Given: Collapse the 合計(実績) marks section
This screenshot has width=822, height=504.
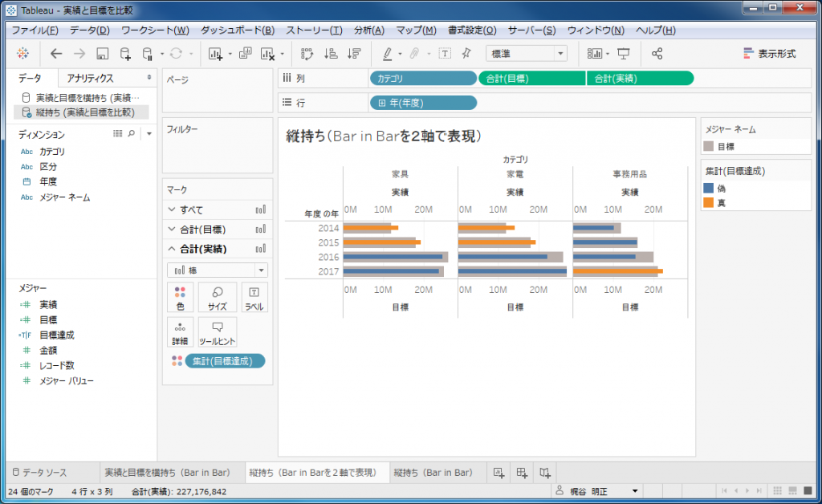Looking at the screenshot, I should [x=171, y=249].
